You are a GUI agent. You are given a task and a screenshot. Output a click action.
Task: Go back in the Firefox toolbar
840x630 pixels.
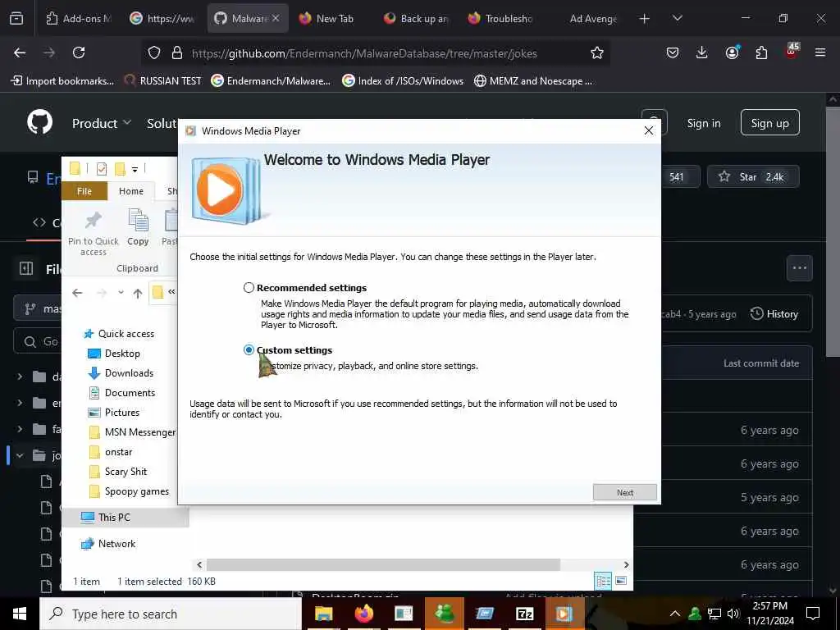pos(20,52)
